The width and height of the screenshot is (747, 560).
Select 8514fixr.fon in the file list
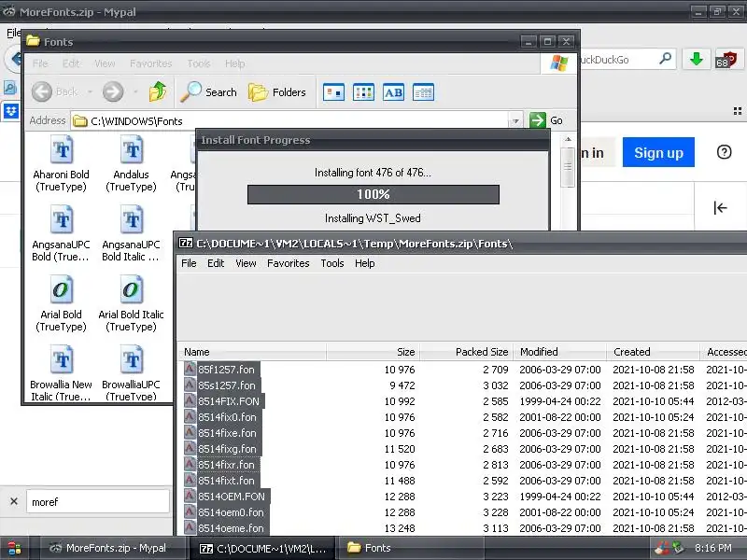pyautogui.click(x=226, y=464)
